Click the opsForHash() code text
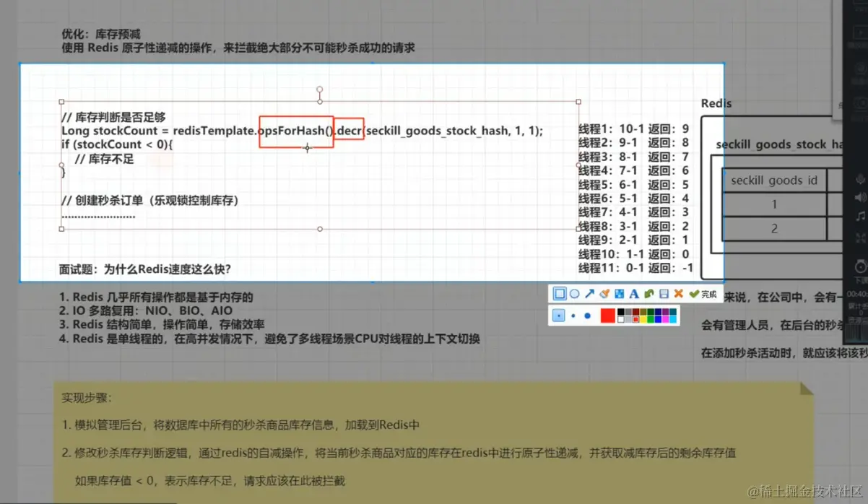The width and height of the screenshot is (868, 504). pyautogui.click(x=296, y=131)
